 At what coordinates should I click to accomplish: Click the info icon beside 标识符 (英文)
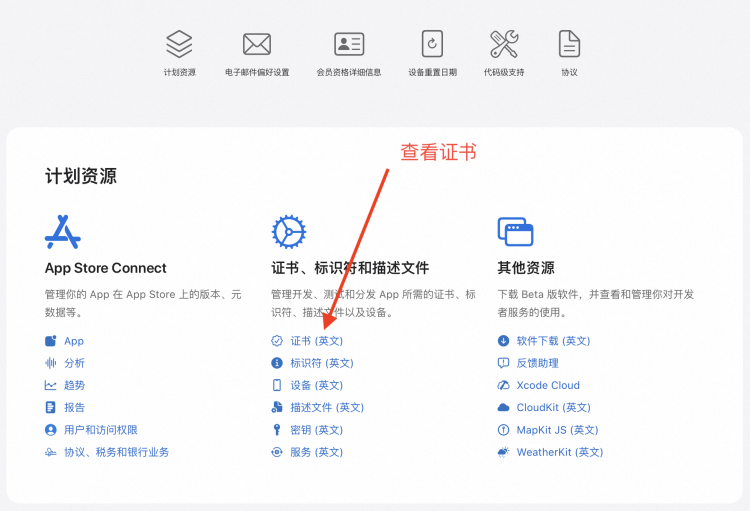click(x=277, y=363)
